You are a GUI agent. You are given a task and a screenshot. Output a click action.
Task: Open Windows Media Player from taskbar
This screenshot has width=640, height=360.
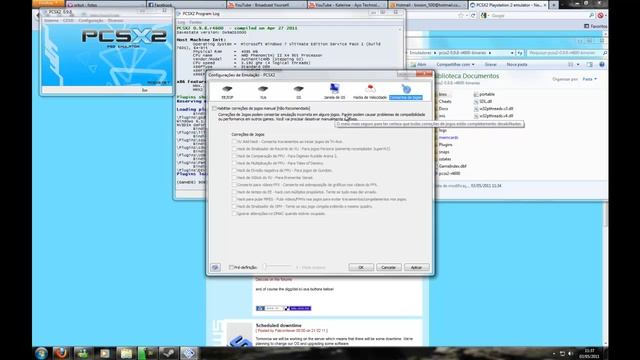104,353
